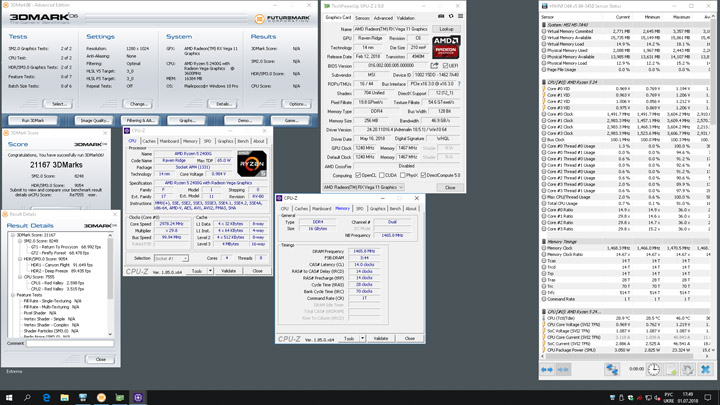This screenshot has width=720, height=405.
Task: Toggle the OpenCL checkbox
Action: point(358,175)
